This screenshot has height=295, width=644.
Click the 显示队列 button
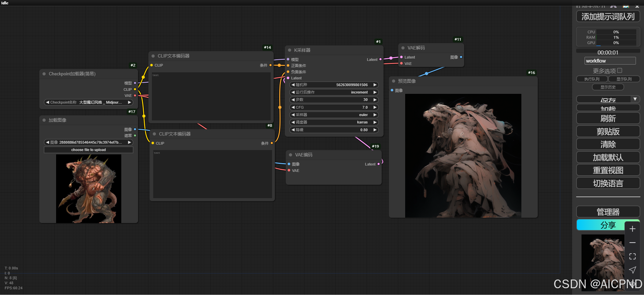624,79
